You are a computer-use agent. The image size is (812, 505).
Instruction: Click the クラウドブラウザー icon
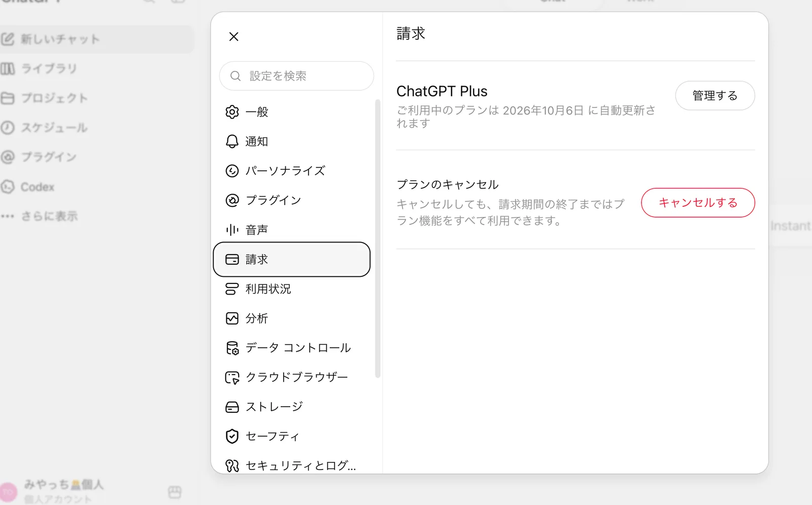[x=232, y=377]
